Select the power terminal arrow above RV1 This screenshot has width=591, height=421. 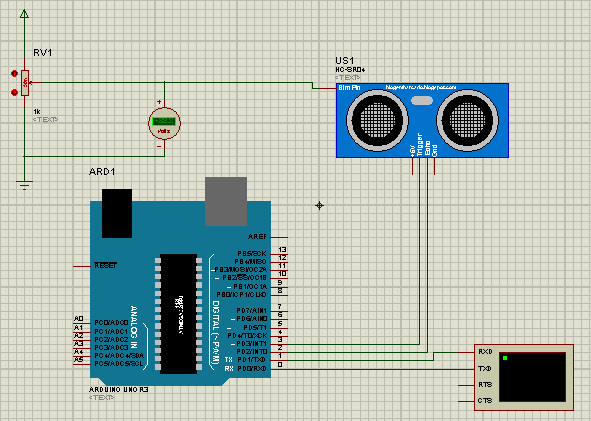click(x=24, y=14)
